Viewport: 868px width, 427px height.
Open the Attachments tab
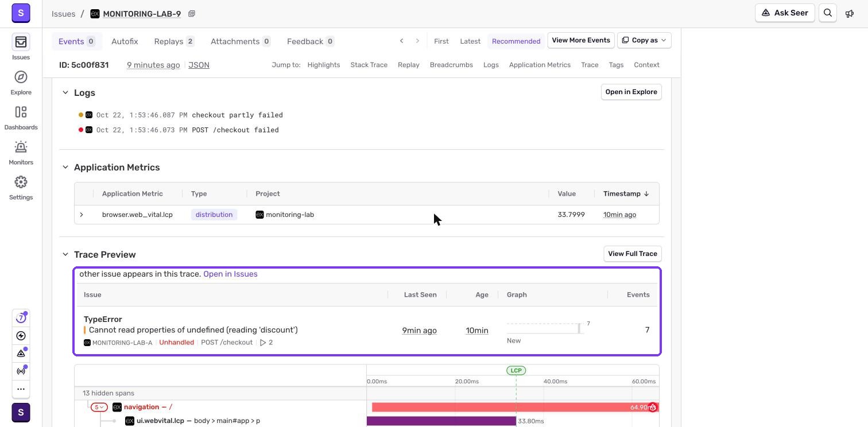coord(240,41)
